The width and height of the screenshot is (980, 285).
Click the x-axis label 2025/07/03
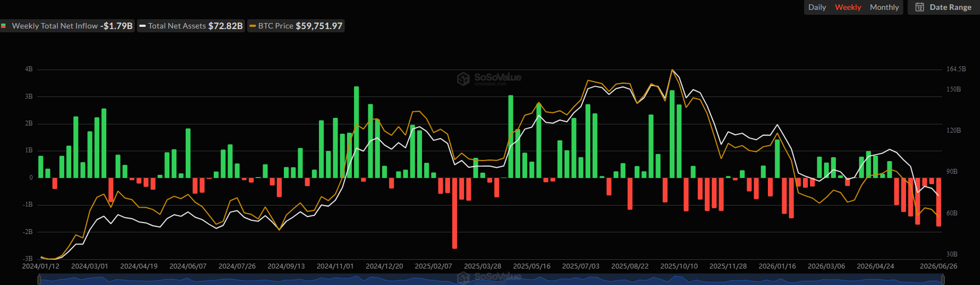[581, 266]
